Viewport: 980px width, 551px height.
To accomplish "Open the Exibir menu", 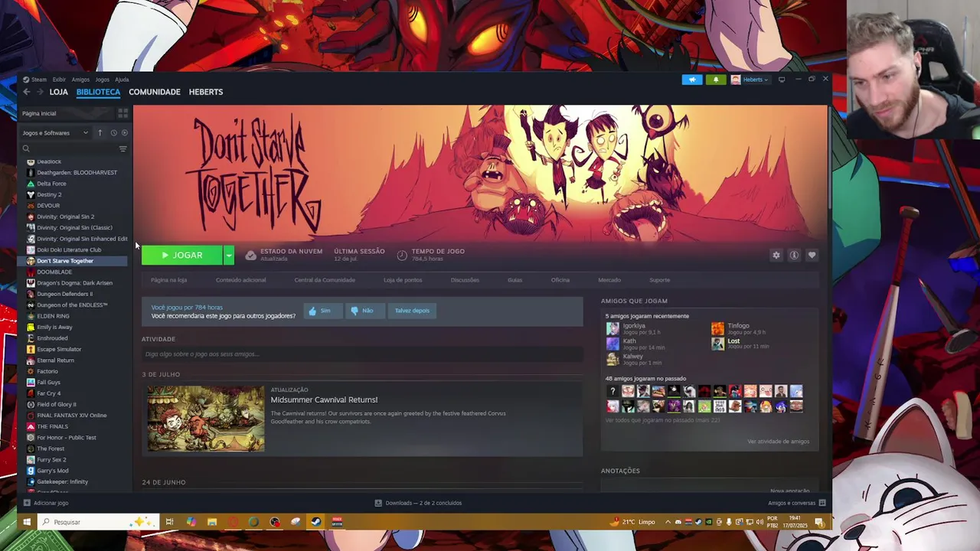I will (59, 80).
